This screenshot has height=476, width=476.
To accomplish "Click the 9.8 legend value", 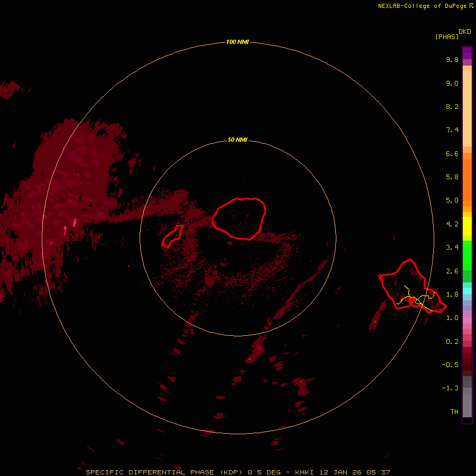I will pos(452,59).
